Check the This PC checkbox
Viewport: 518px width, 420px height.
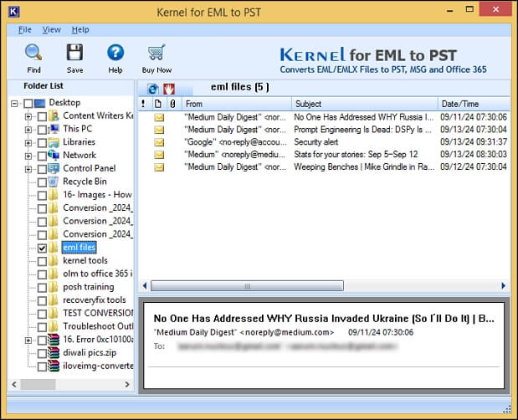click(42, 130)
